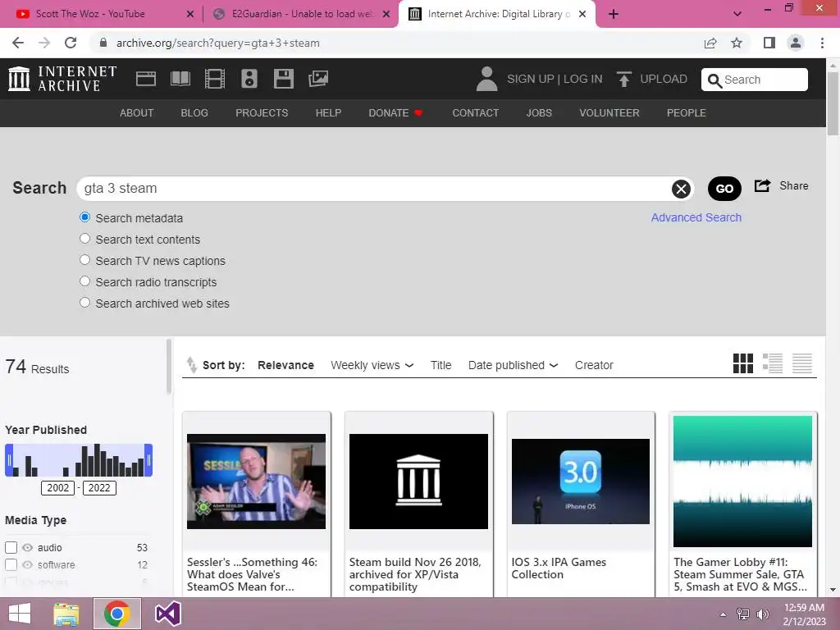Click the user avatar icon
The height and width of the screenshot is (630, 840).
pos(486,79)
